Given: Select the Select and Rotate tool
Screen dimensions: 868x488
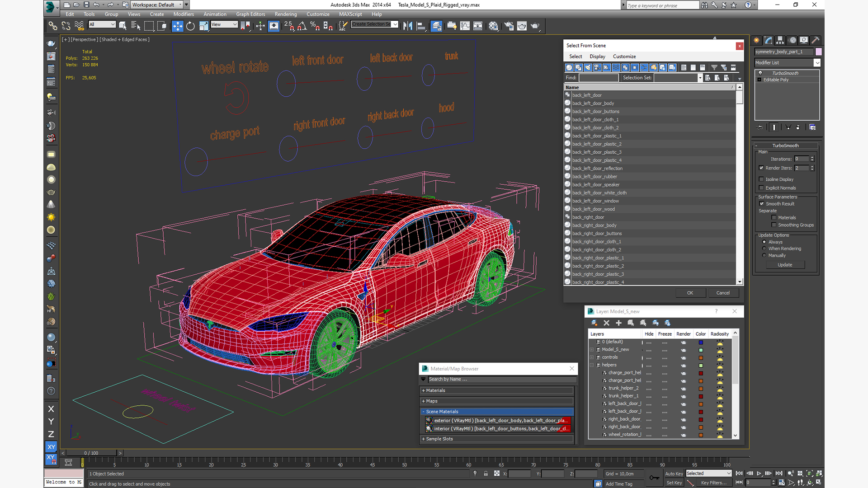Looking at the screenshot, I should [x=190, y=26].
